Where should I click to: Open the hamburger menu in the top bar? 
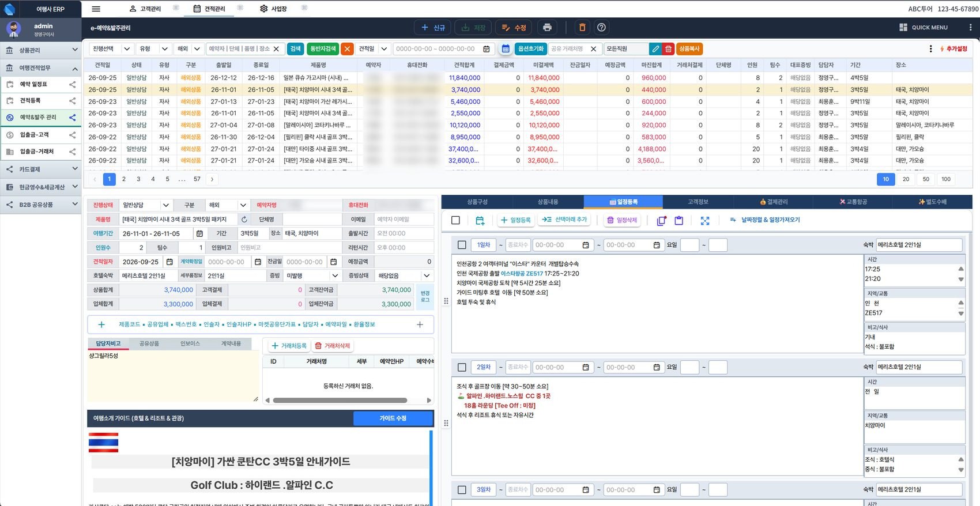[x=96, y=9]
